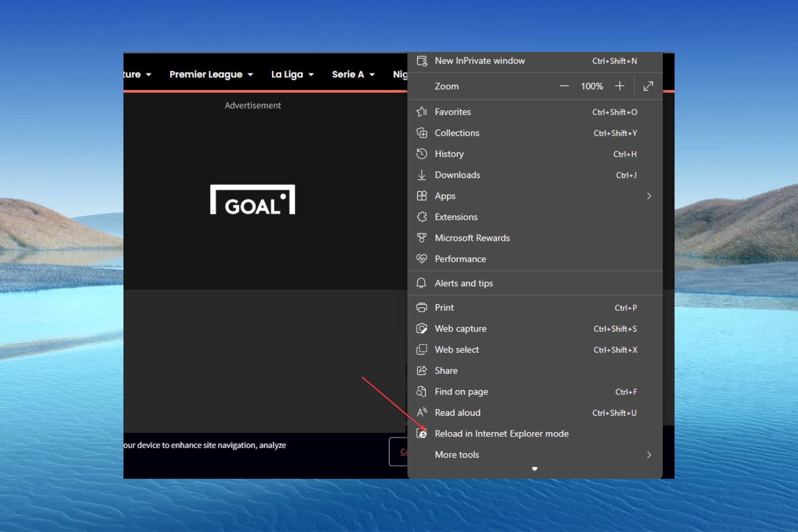Enter full screen with the zoom expand icon

(x=648, y=86)
